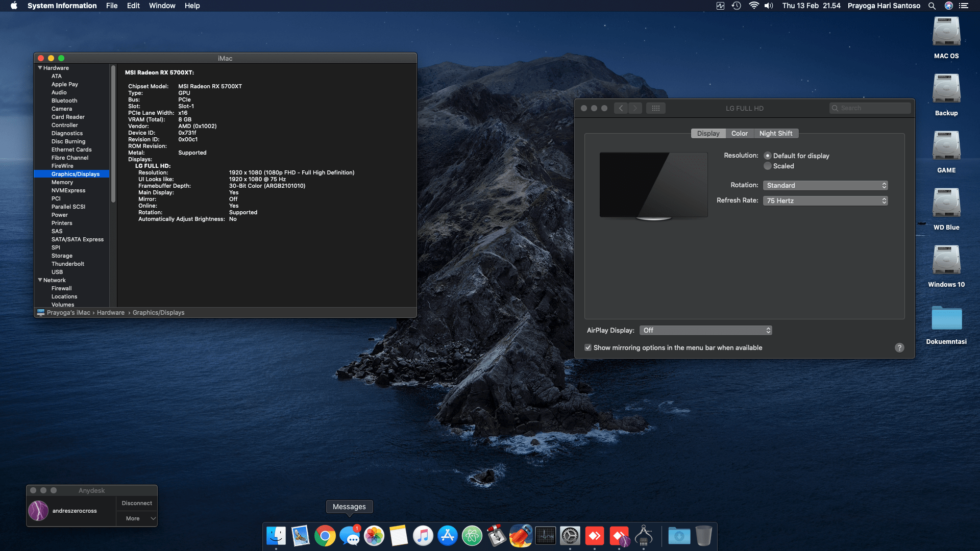Launch the App Store from the Dock
The image size is (980, 551).
pyautogui.click(x=448, y=536)
